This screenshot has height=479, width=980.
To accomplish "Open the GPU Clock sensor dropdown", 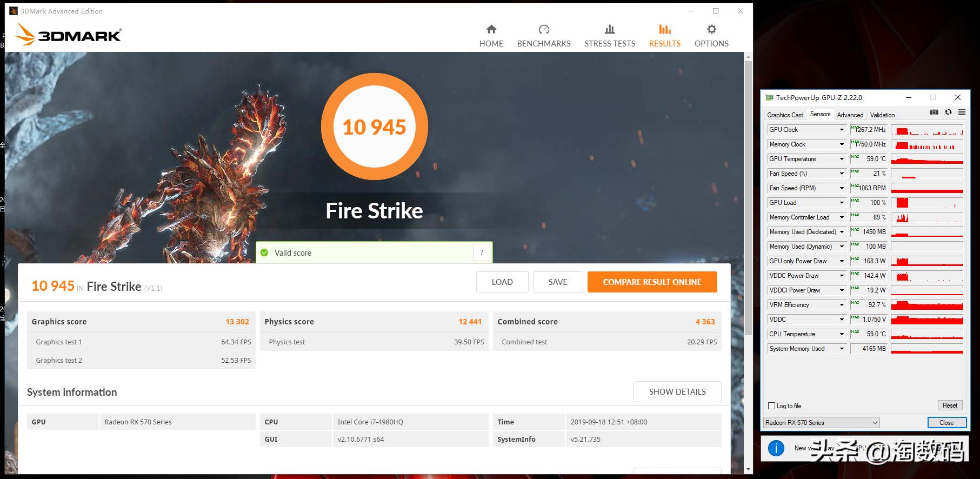I will [842, 130].
